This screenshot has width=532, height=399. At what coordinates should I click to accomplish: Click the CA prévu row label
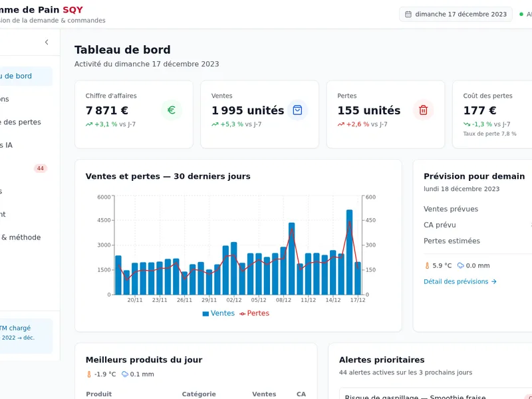pyautogui.click(x=440, y=225)
